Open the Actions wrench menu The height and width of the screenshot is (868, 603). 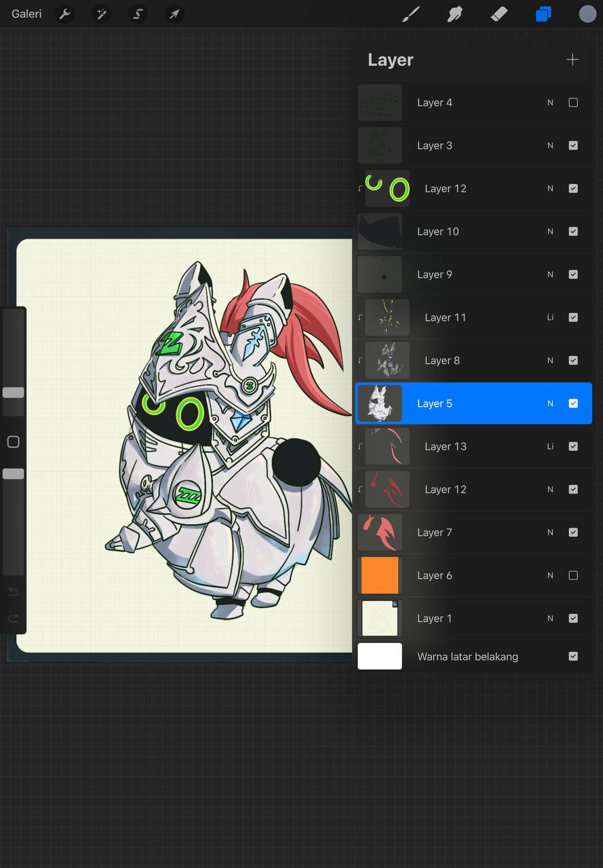65,14
